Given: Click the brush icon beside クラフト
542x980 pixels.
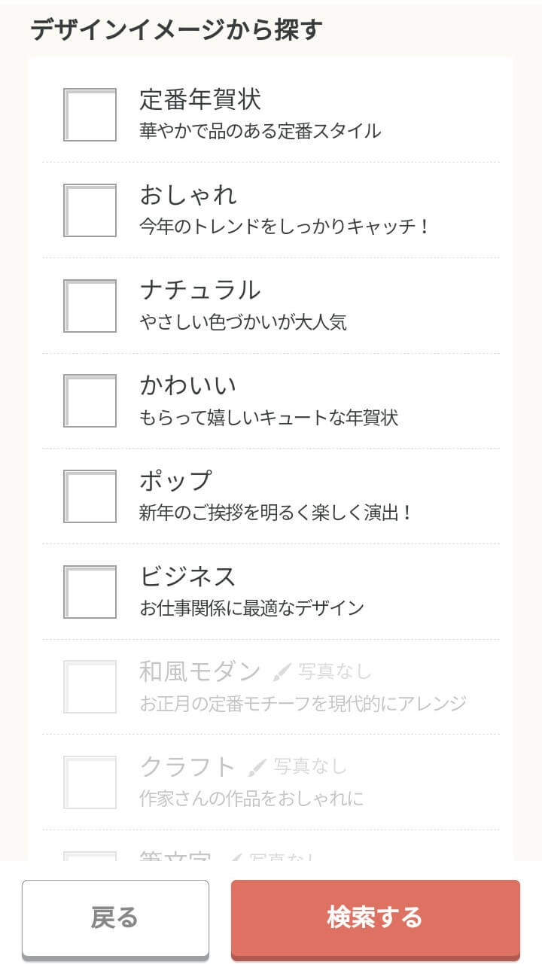Looking at the screenshot, I should [x=257, y=767].
